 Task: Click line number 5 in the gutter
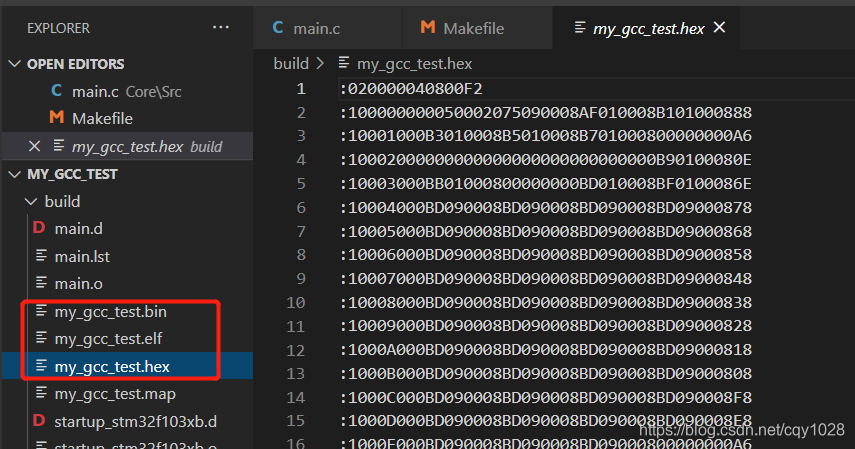coord(301,183)
